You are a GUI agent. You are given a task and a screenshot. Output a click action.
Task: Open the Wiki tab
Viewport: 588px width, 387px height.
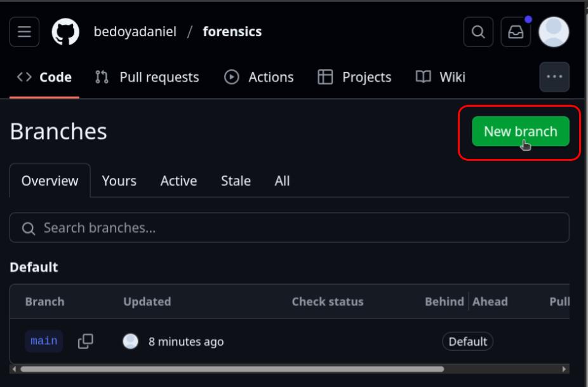coord(441,78)
